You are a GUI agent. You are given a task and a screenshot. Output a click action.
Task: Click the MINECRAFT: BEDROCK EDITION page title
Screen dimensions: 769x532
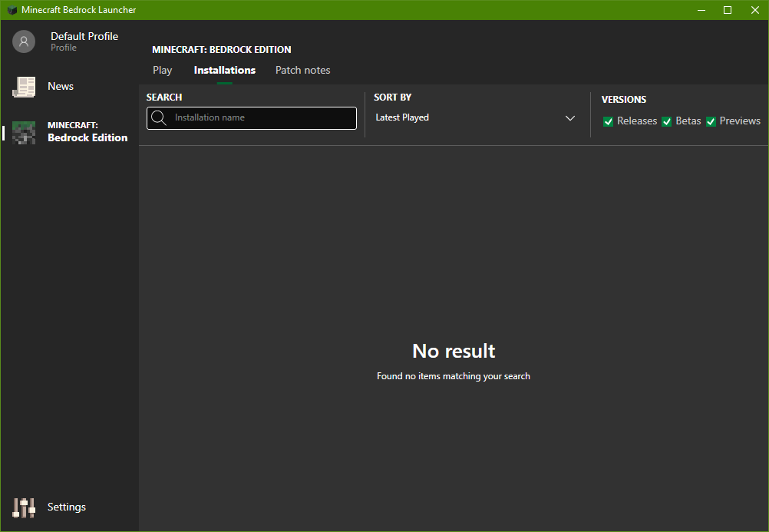click(x=222, y=50)
